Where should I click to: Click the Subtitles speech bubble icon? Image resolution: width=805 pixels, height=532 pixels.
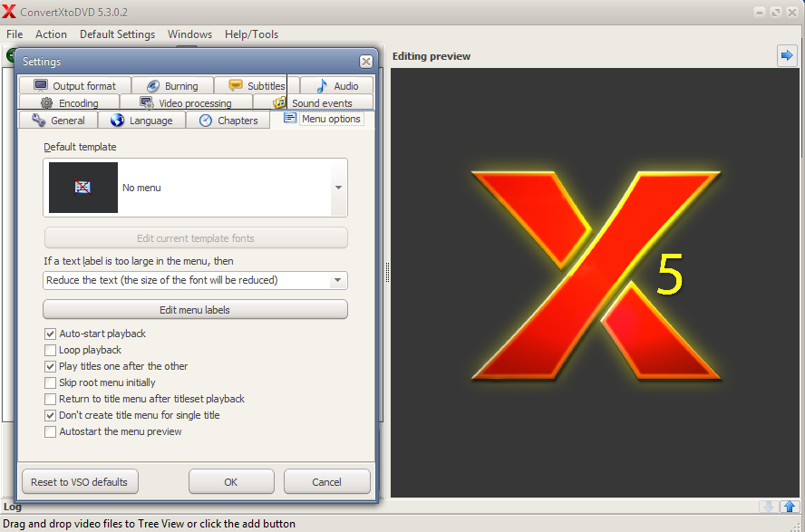(x=236, y=85)
